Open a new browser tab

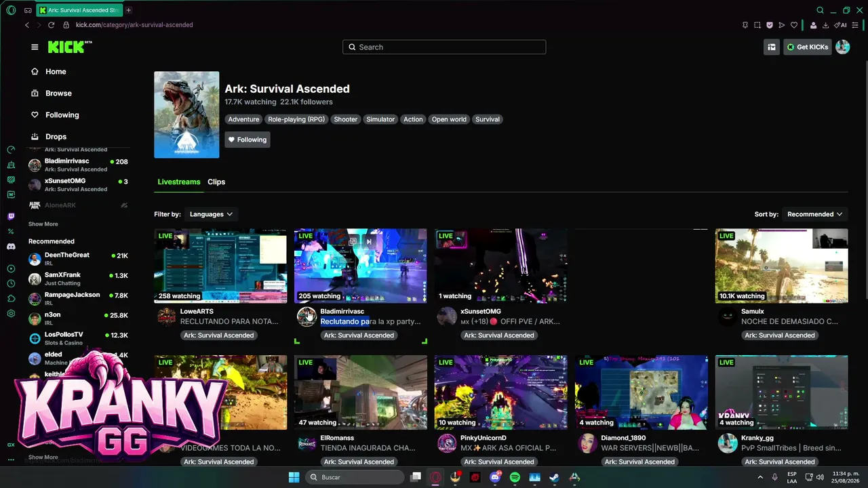pos(128,10)
